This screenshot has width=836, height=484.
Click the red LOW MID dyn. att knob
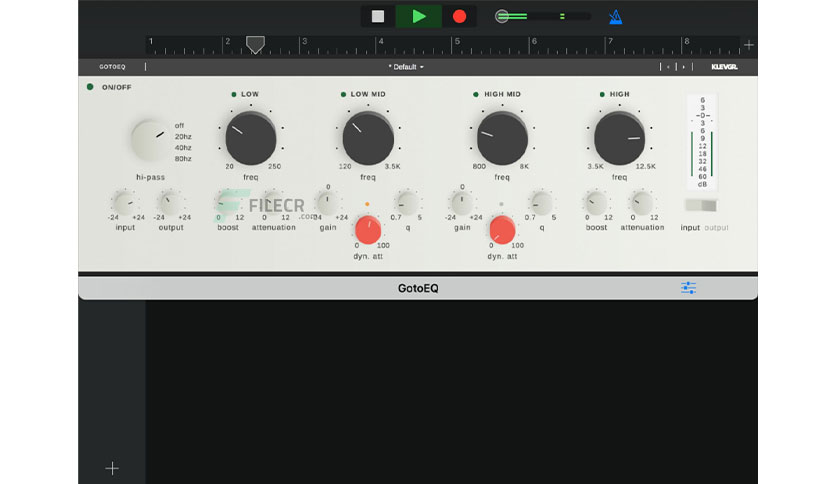[x=368, y=229]
